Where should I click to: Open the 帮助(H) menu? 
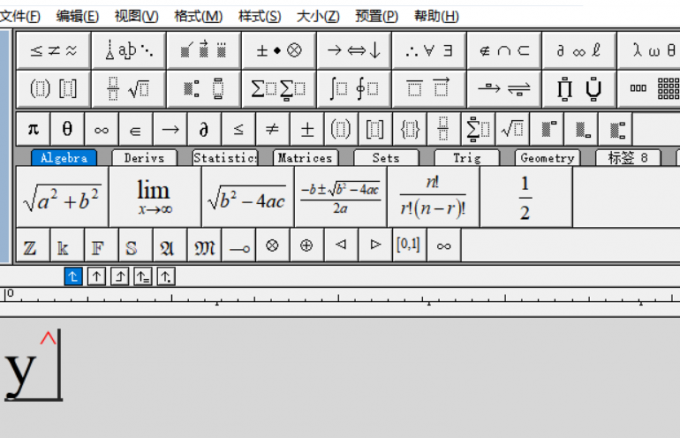[436, 16]
